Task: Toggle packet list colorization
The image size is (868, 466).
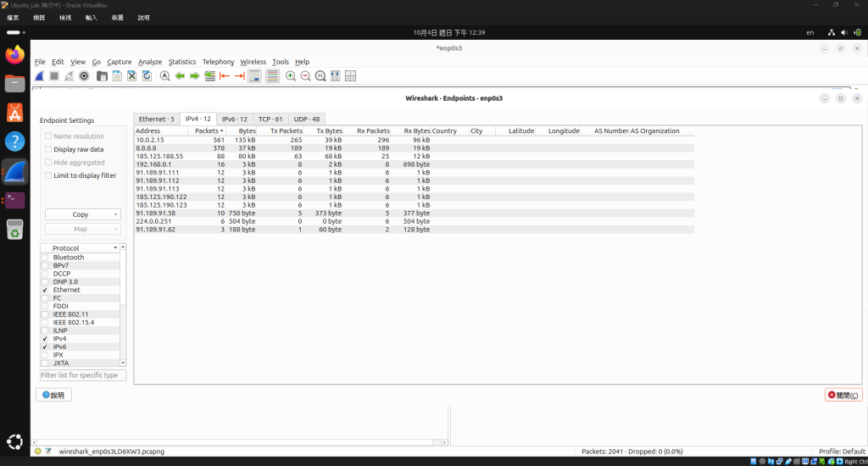Action: tap(272, 75)
